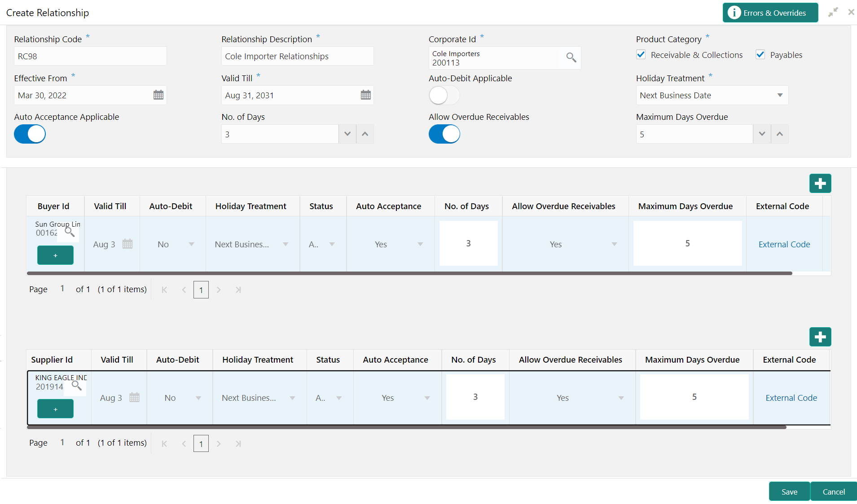Enable the Auto-Debit Applicable switch
Screen dimensions: 857x504
pos(444,95)
